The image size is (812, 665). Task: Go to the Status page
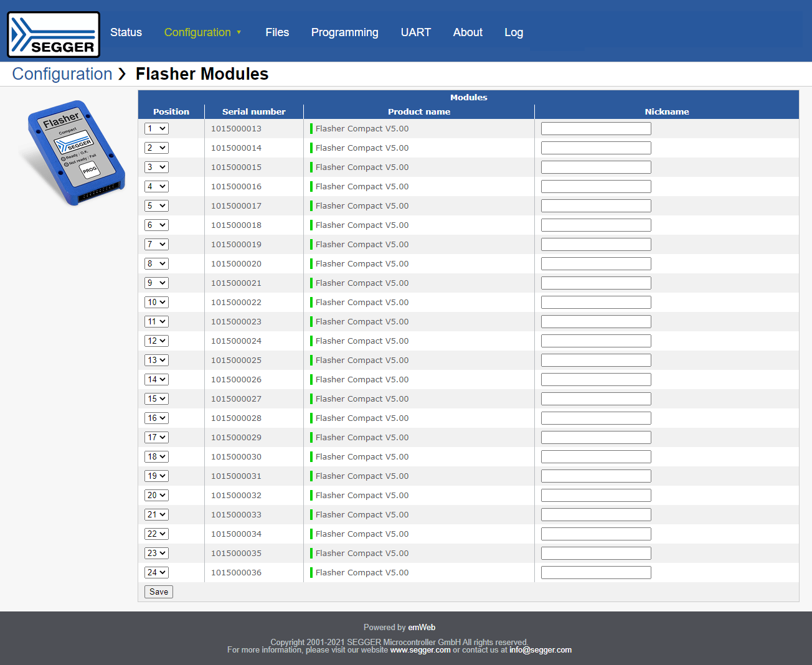126,32
